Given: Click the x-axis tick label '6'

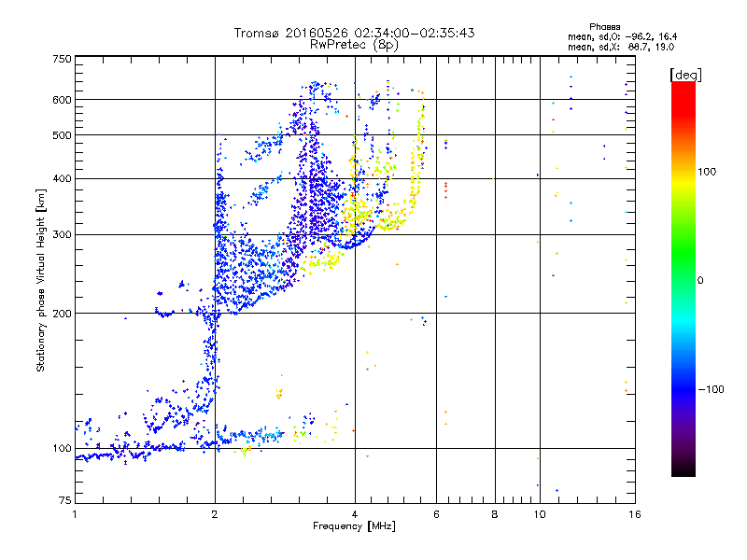Looking at the screenshot, I should pyautogui.click(x=436, y=514).
